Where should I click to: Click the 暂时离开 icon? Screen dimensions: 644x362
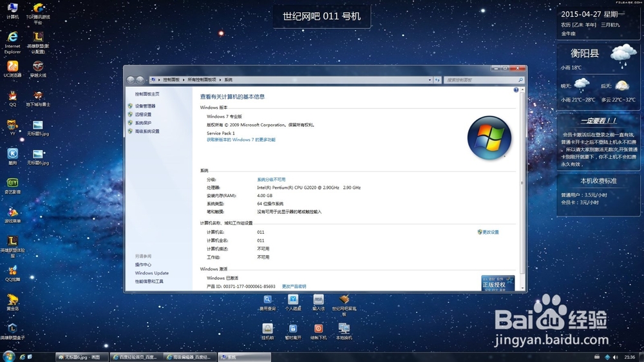click(x=293, y=332)
